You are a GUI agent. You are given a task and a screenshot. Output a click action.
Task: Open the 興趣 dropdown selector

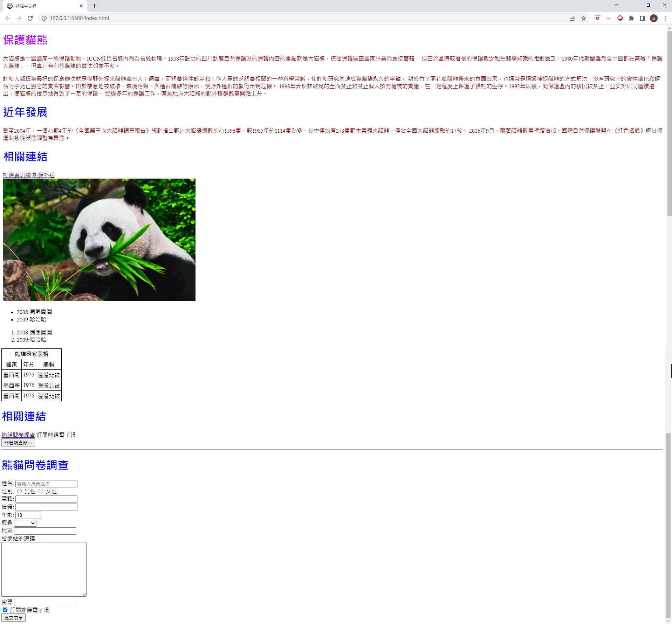coord(25,523)
